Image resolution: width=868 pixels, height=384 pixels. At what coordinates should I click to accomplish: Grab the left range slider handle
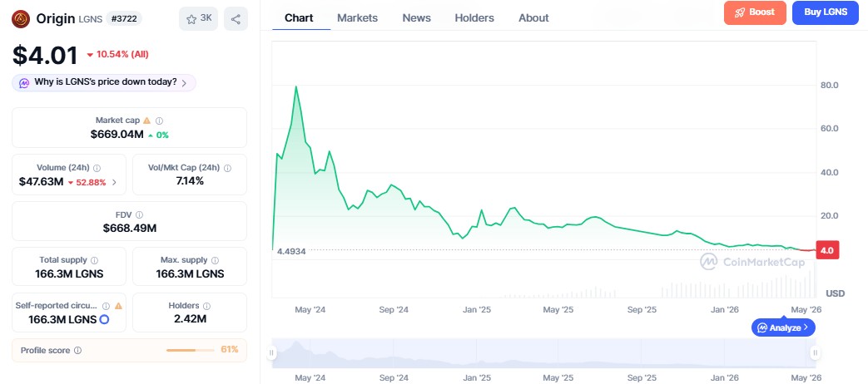click(x=272, y=352)
